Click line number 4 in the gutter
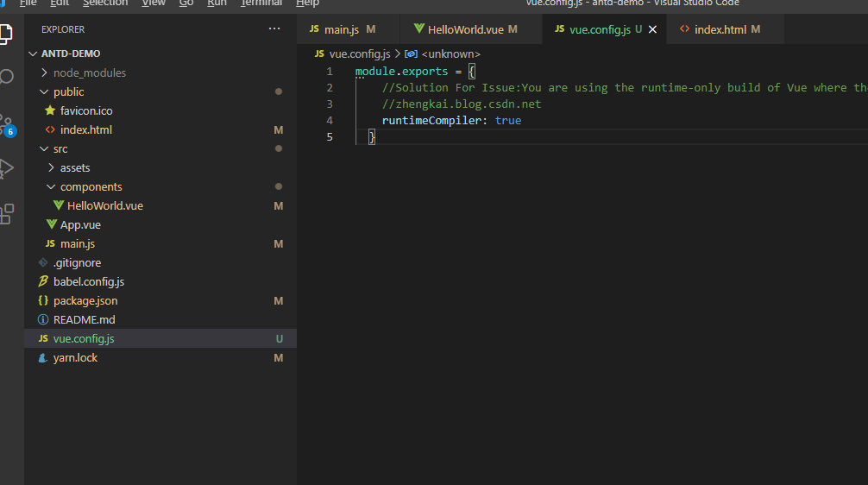The width and height of the screenshot is (868, 485). coord(330,120)
